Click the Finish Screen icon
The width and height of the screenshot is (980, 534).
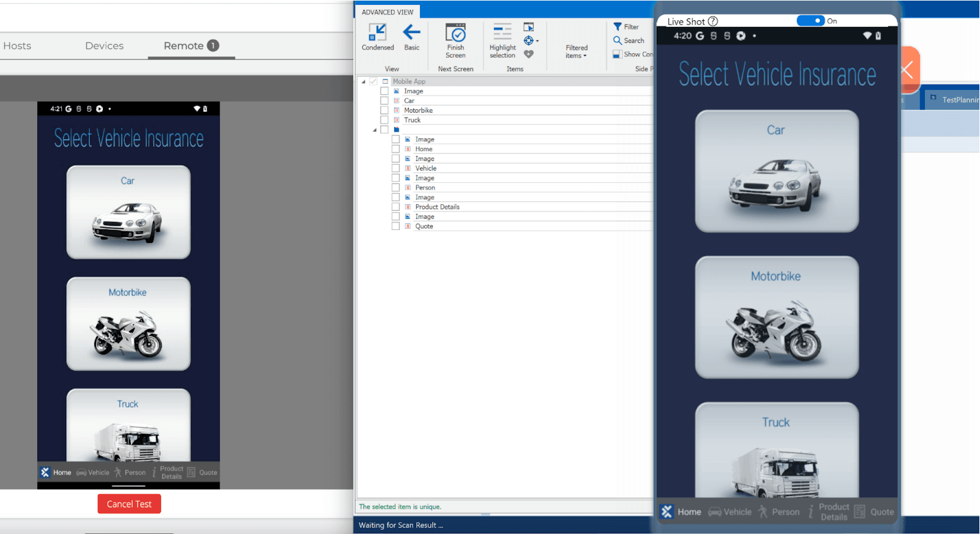pyautogui.click(x=455, y=33)
